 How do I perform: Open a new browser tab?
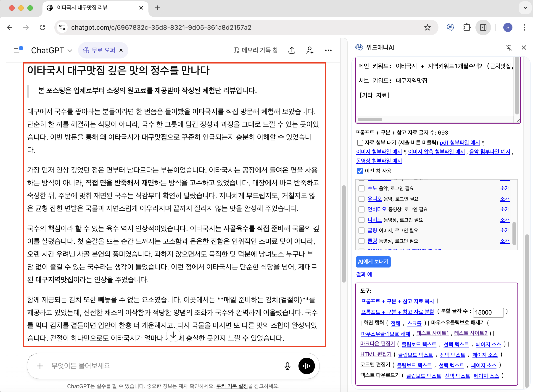click(x=158, y=8)
